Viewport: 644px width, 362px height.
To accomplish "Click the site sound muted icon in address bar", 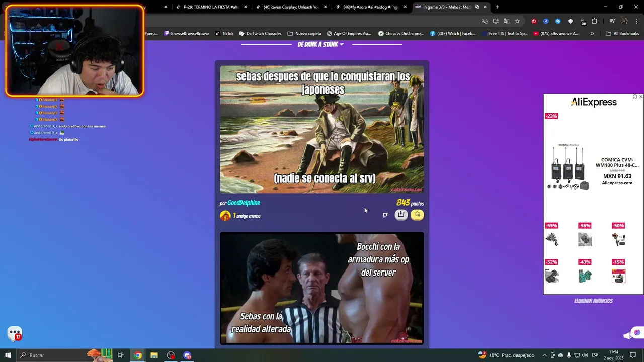I will tap(485, 21).
